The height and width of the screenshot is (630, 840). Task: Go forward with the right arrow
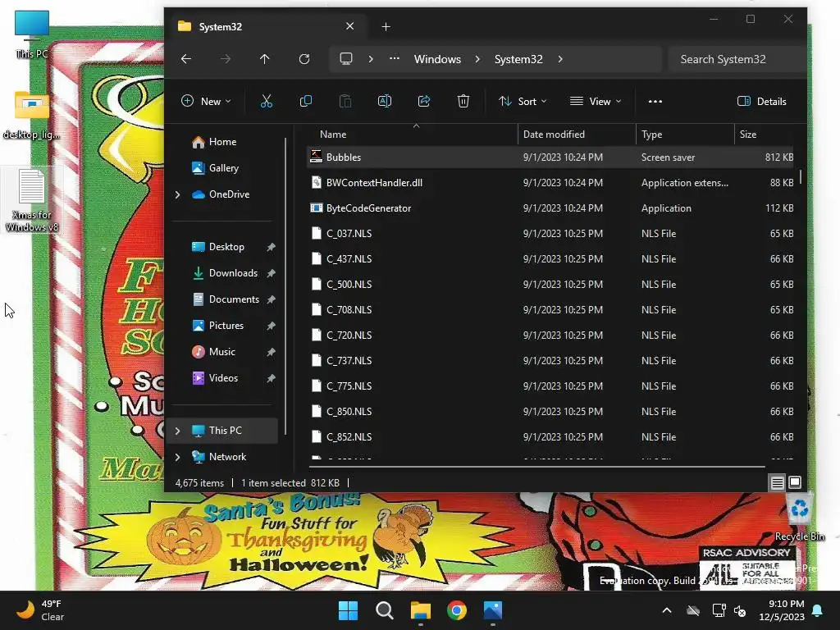[226, 59]
